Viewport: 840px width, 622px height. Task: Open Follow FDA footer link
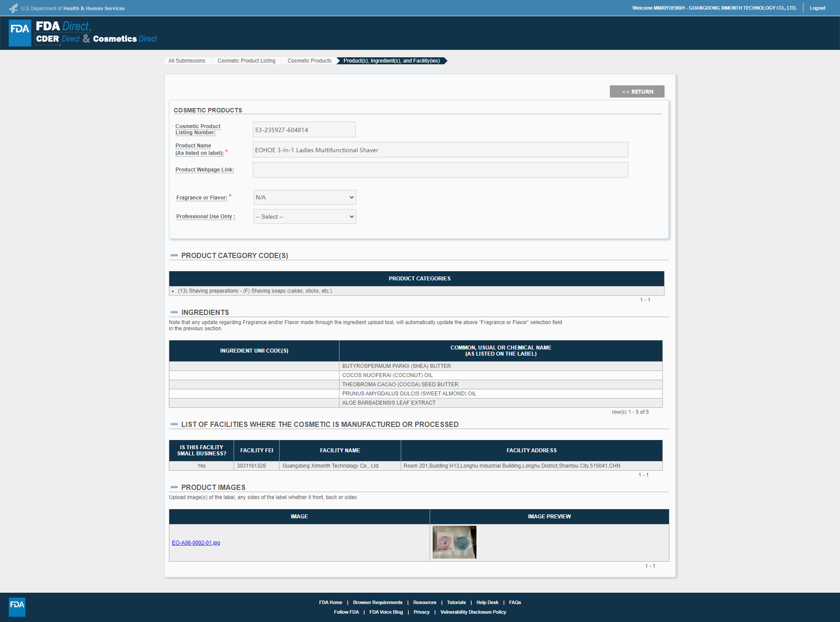click(x=346, y=612)
